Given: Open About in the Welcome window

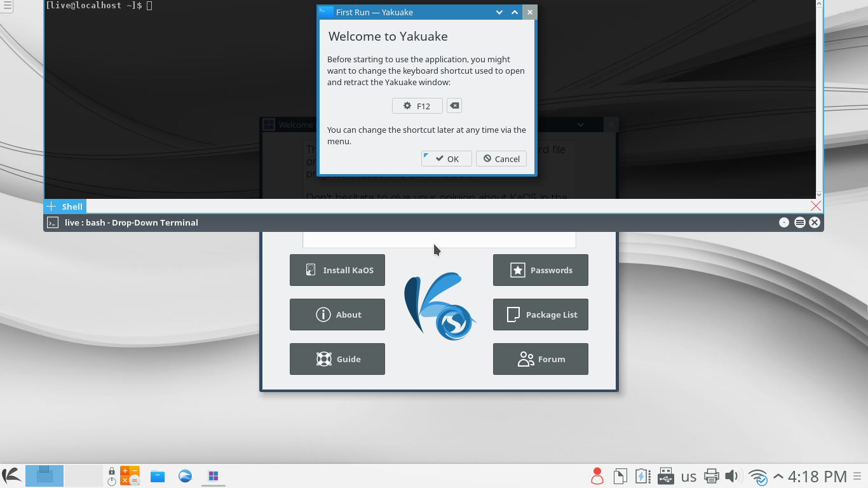Looking at the screenshot, I should (337, 315).
